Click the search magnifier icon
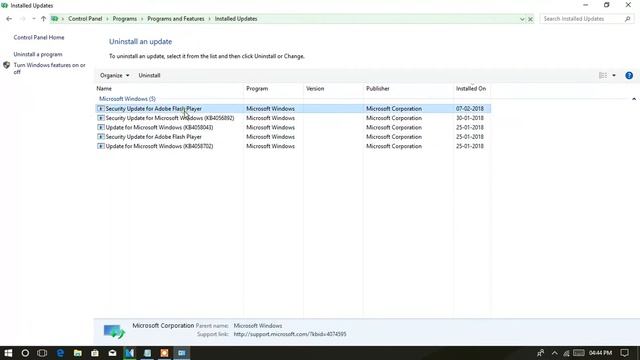The width and height of the screenshot is (640, 360). [x=628, y=19]
